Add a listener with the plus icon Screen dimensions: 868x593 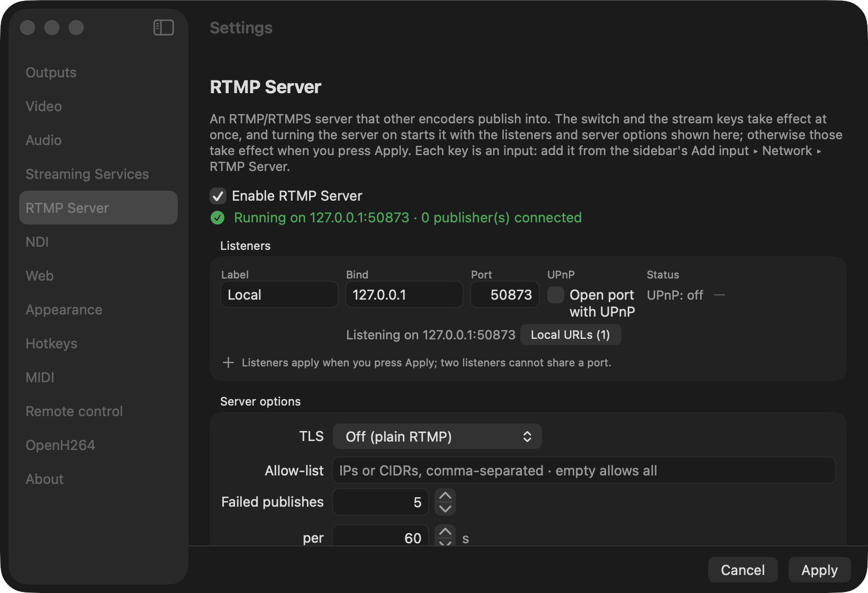click(x=228, y=363)
